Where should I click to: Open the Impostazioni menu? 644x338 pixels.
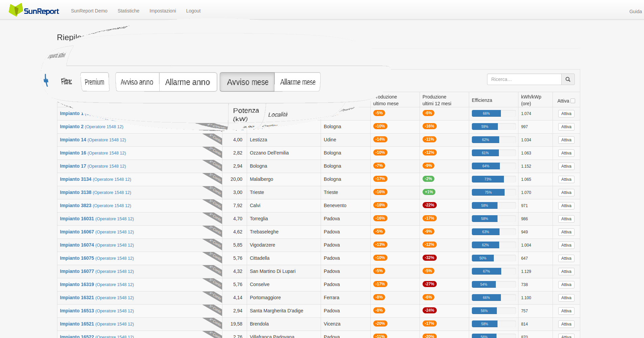pos(163,11)
